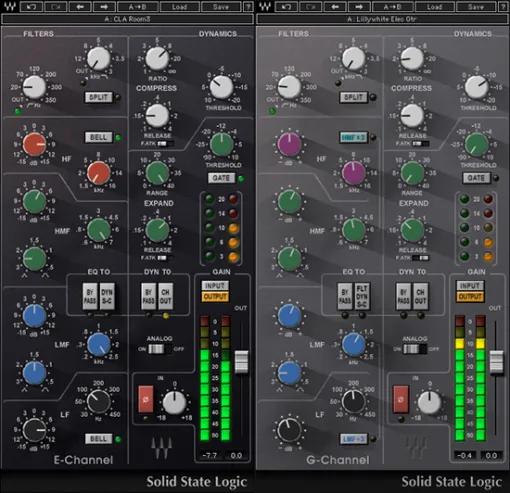Toggle G-Channel HMF x3 button
This screenshot has height=493, width=510.
pyautogui.click(x=353, y=137)
